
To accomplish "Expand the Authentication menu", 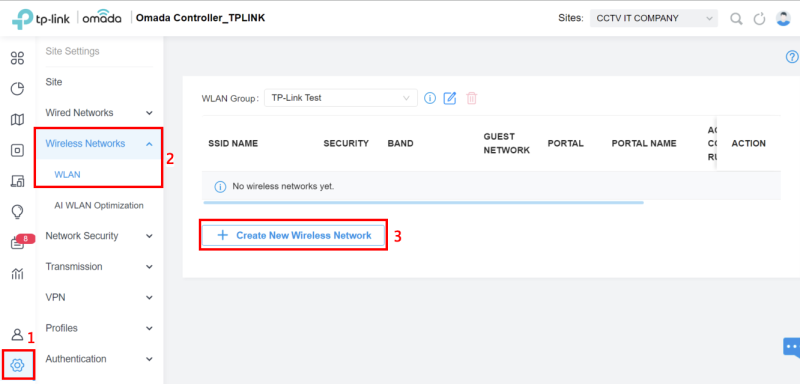I will (99, 359).
